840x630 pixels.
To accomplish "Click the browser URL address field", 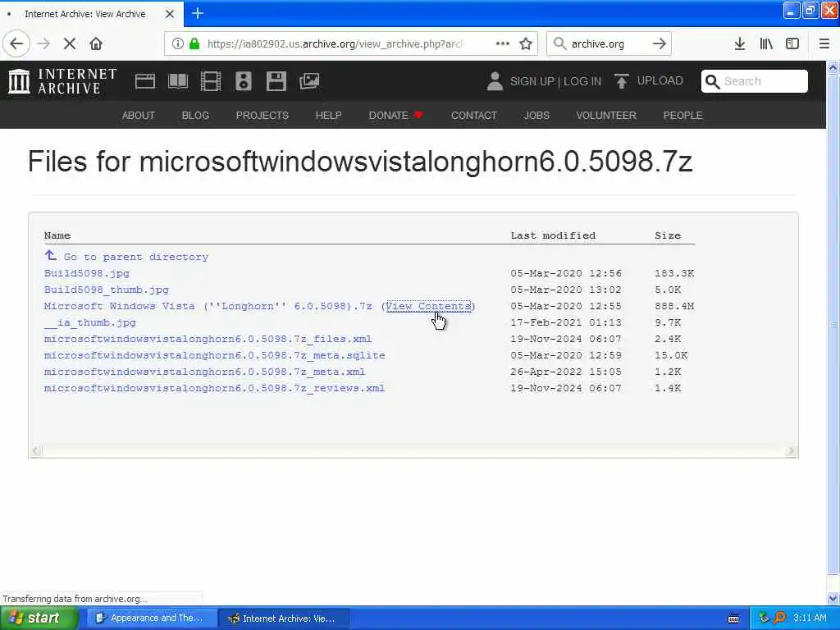I will (x=335, y=44).
